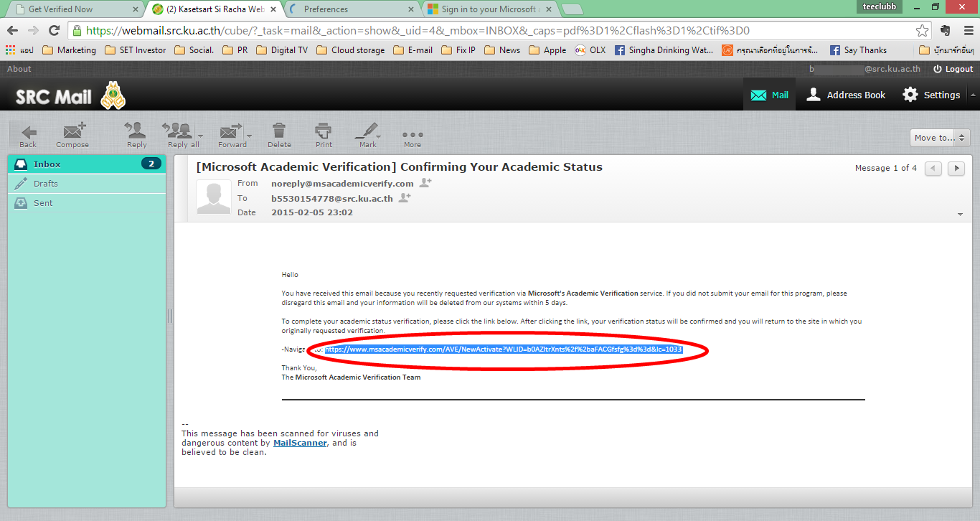
Task: Switch to Microsoft sign in tab
Action: pos(488,9)
